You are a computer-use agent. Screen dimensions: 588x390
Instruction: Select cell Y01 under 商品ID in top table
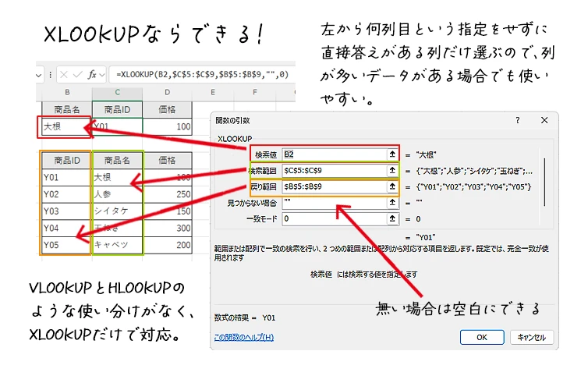[x=118, y=126]
